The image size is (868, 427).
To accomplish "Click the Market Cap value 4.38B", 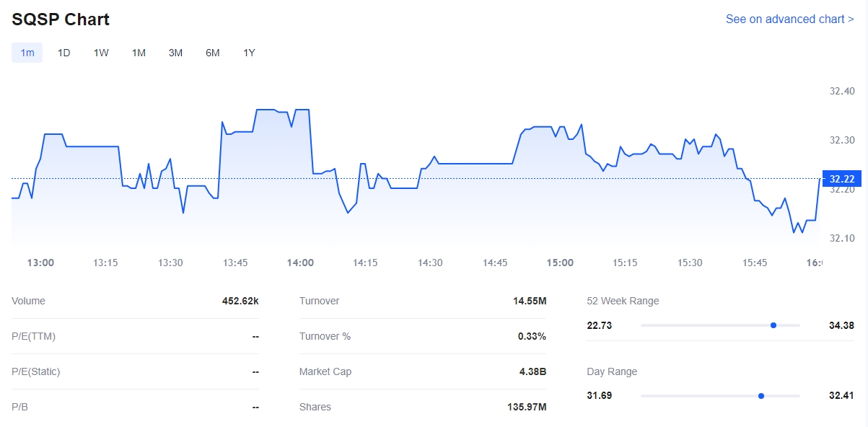I will click(532, 371).
